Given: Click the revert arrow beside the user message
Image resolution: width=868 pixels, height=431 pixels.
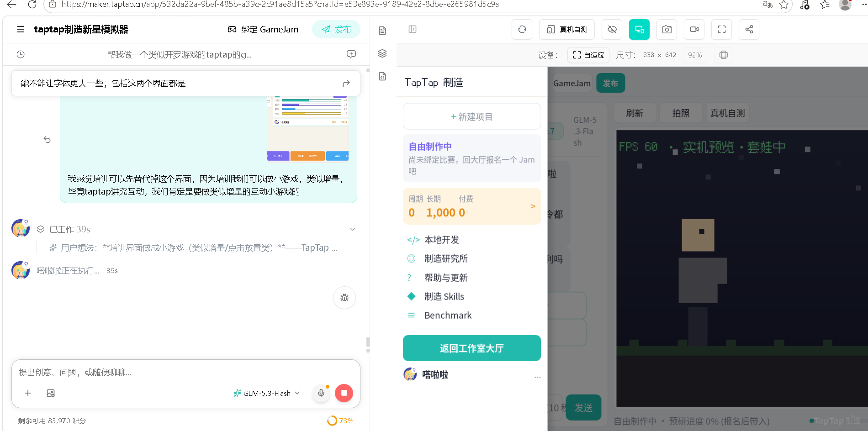Looking at the screenshot, I should click(47, 139).
